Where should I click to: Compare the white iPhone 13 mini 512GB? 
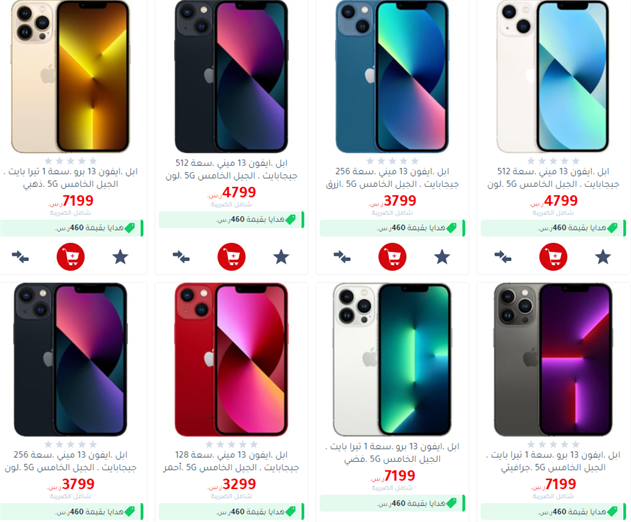tap(503, 257)
